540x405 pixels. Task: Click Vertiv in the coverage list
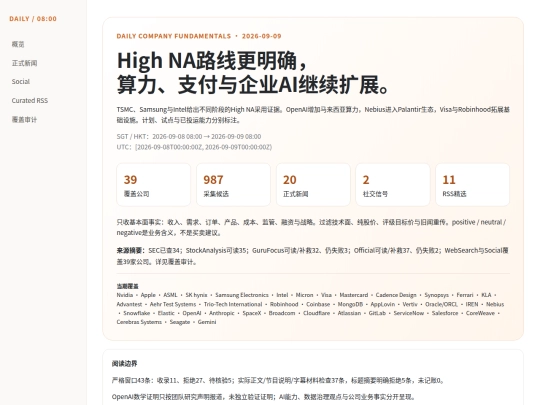click(x=410, y=304)
